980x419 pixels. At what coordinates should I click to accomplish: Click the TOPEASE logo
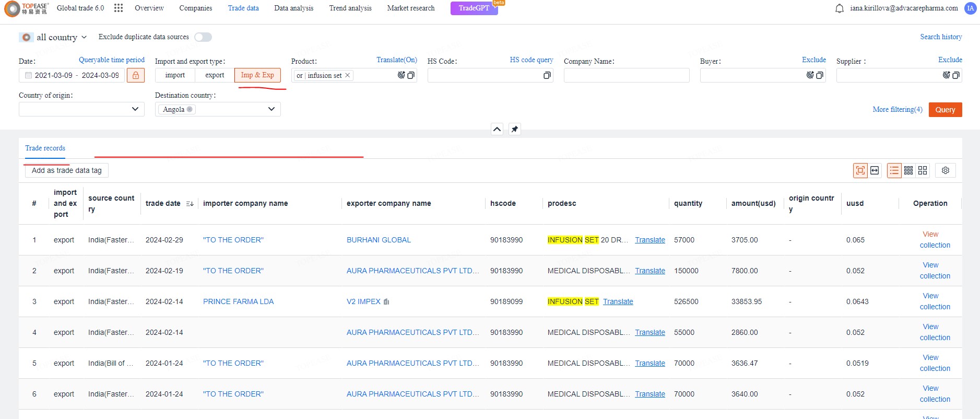tap(26, 8)
